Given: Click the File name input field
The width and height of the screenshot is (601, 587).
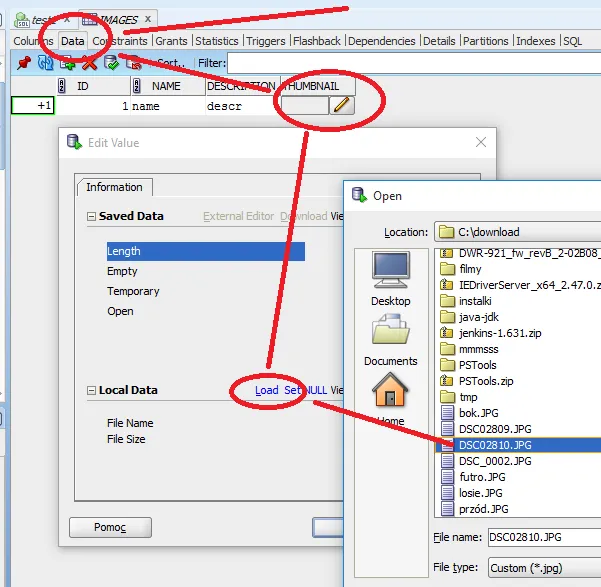Looking at the screenshot, I should tap(544, 537).
